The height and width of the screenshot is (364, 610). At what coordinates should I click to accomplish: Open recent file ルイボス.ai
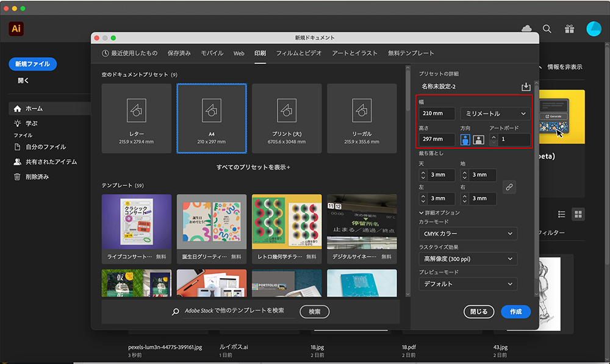coord(234,347)
